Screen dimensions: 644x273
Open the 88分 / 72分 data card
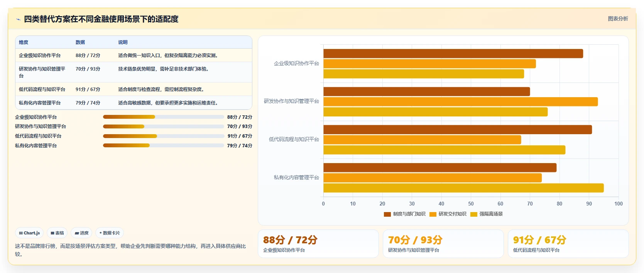(x=318, y=244)
